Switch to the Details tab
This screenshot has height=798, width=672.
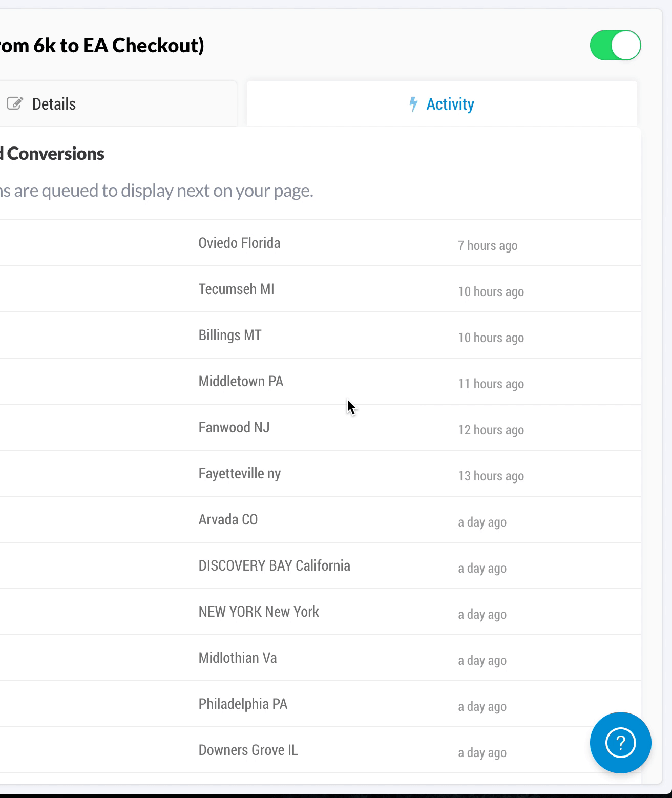(x=118, y=103)
